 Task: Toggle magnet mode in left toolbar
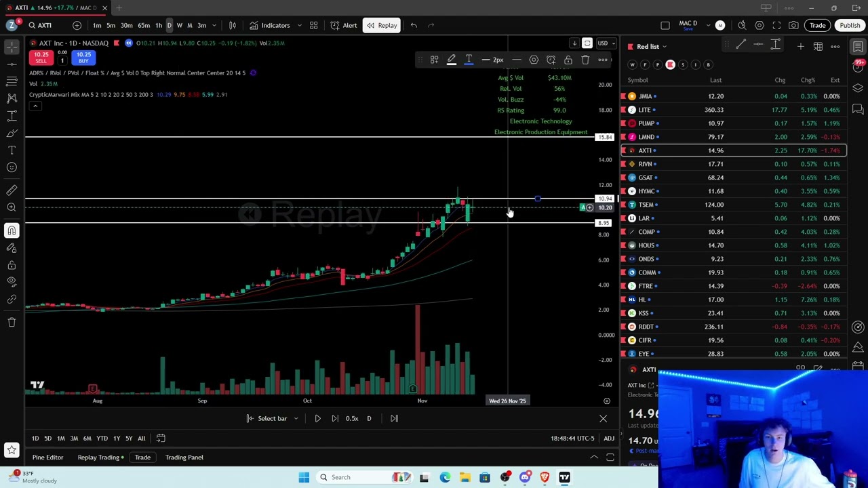click(12, 230)
